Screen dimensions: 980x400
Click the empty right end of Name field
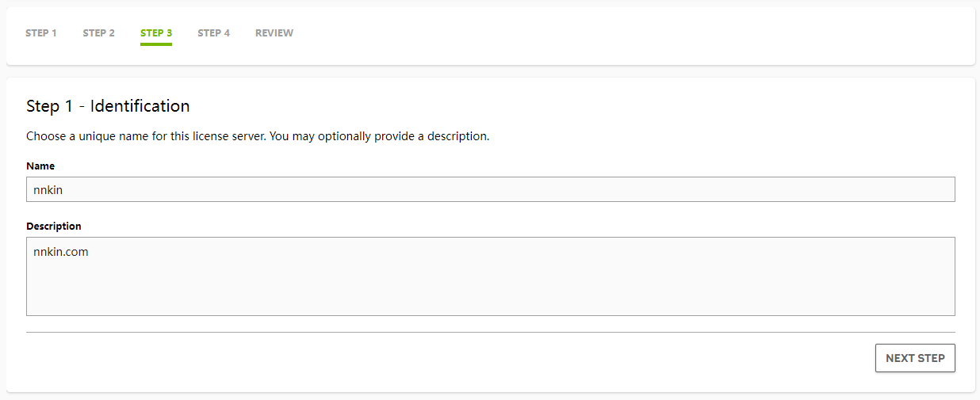pos(912,189)
